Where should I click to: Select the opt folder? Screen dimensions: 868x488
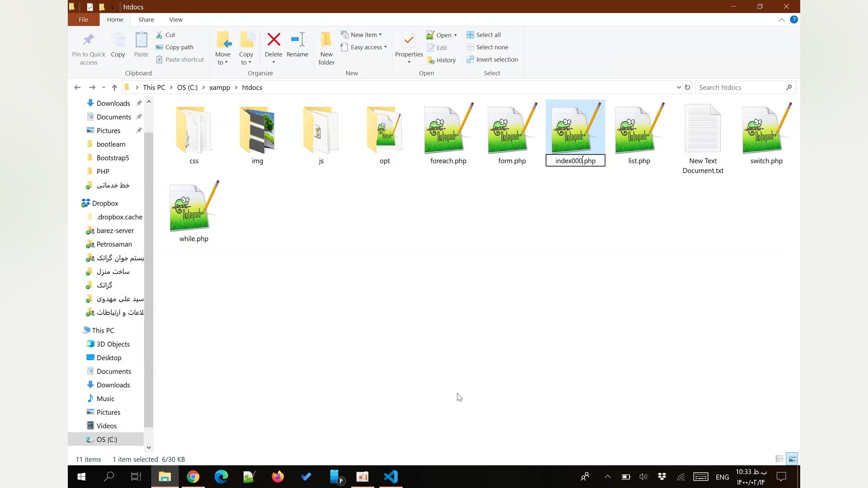click(385, 134)
